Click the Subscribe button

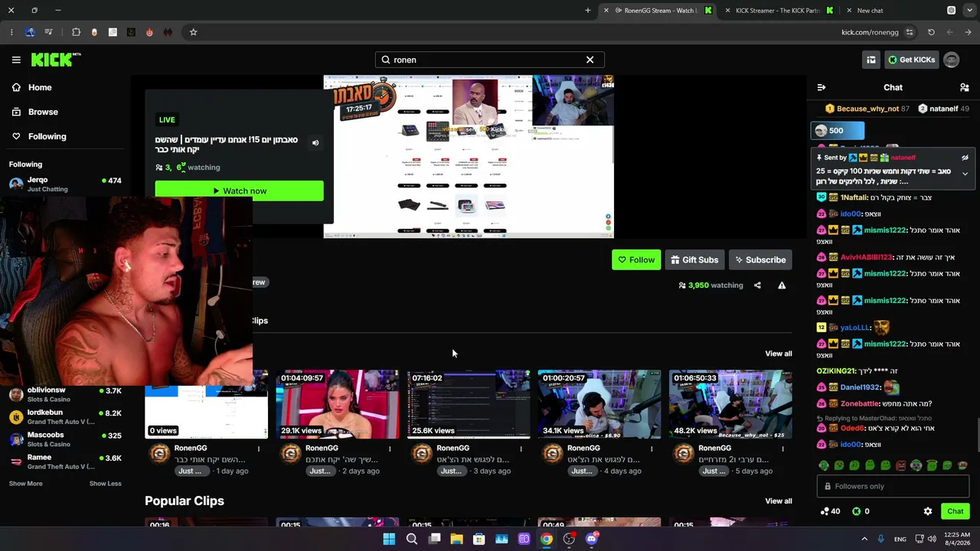[760, 260]
